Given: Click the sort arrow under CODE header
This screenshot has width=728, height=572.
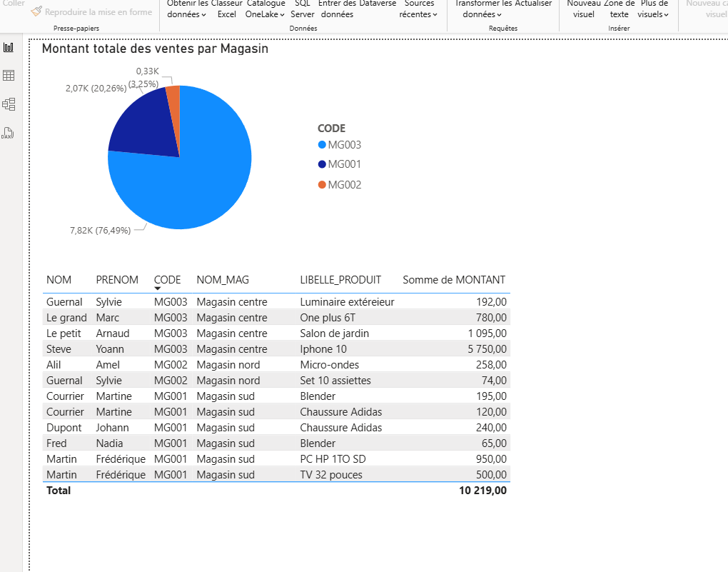Looking at the screenshot, I should (x=158, y=288).
